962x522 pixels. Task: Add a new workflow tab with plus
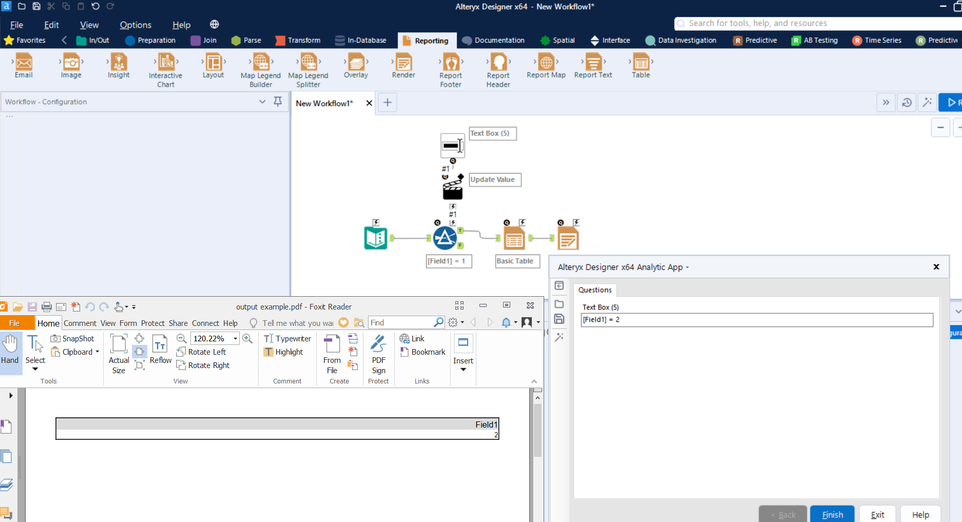387,102
